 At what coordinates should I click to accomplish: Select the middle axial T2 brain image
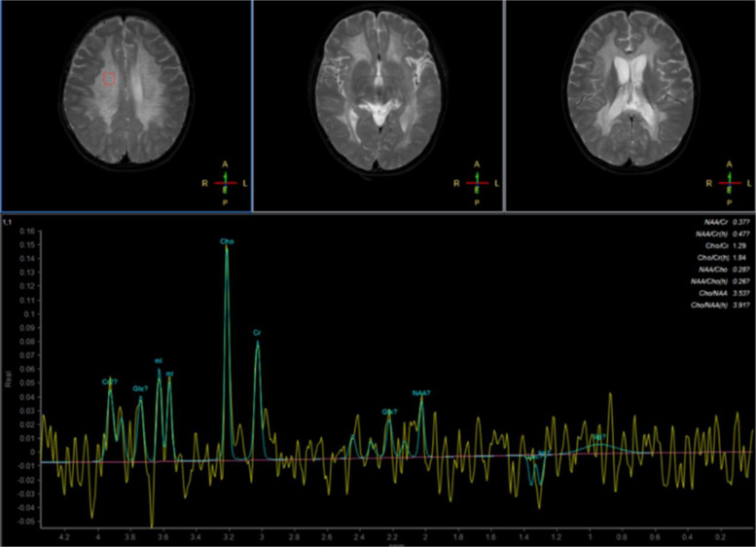[x=378, y=105]
